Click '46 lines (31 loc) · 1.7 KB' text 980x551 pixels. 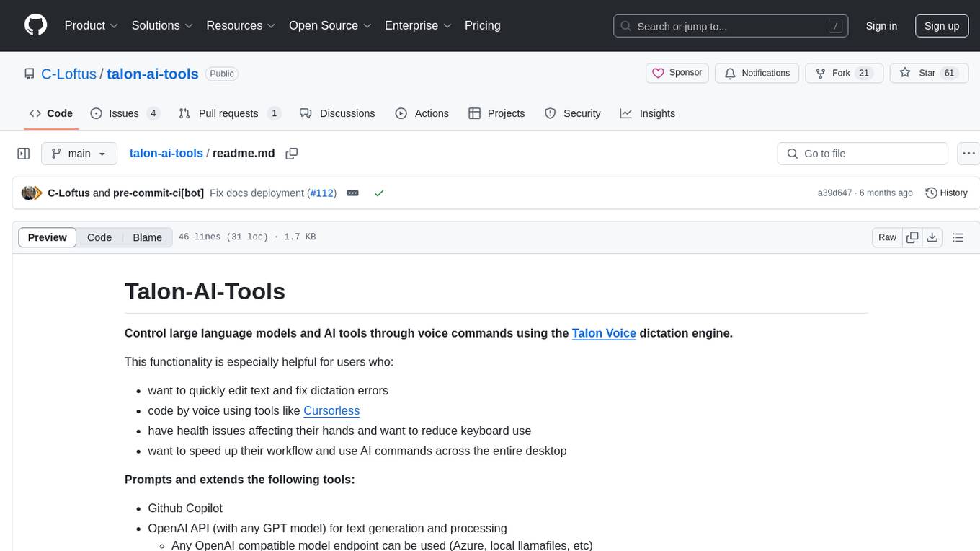(x=247, y=237)
